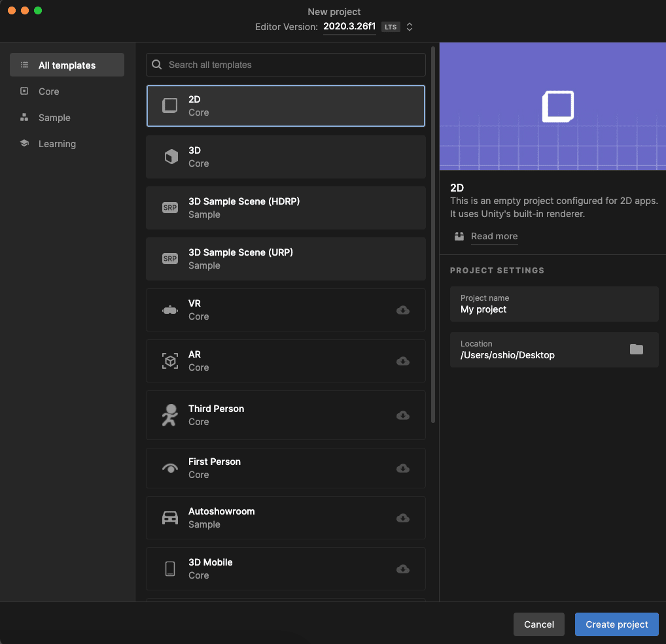Click the Cancel button
This screenshot has height=644, width=666.
539,624
